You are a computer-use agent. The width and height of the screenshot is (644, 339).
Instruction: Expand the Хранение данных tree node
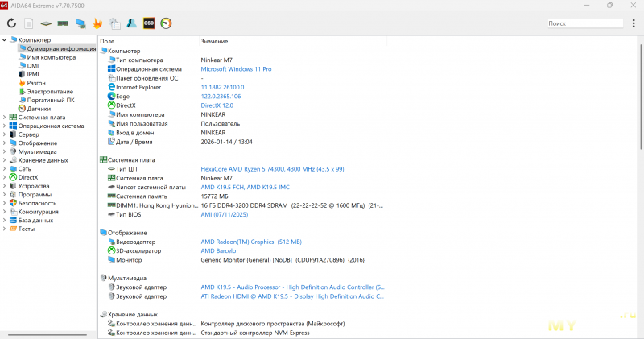click(x=5, y=159)
